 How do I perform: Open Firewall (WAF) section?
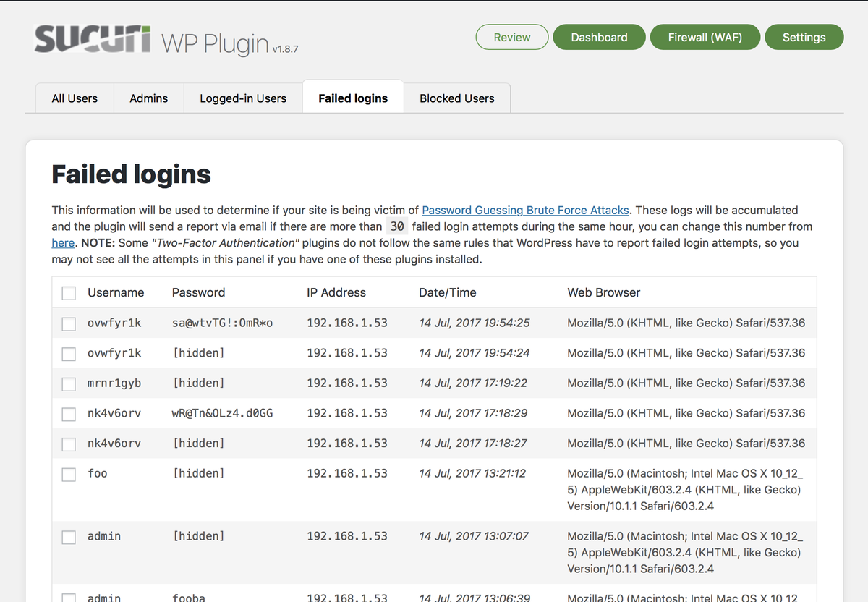pos(705,37)
